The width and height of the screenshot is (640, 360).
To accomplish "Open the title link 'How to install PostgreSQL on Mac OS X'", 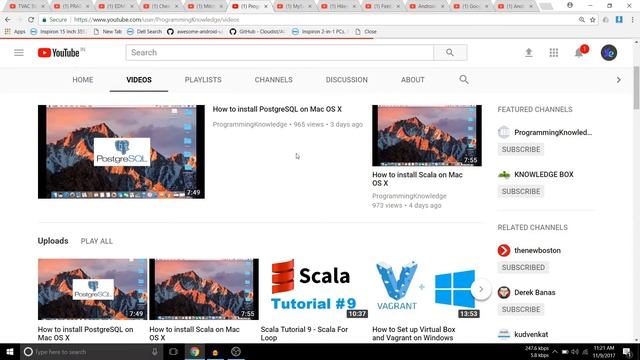I will pos(277,109).
